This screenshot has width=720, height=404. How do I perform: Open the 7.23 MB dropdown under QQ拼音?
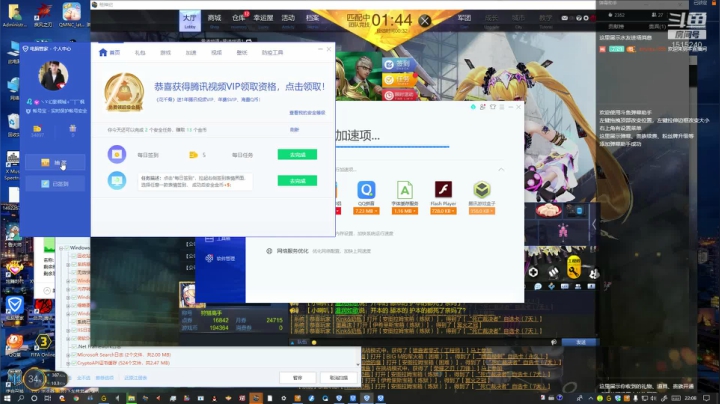(x=366, y=211)
